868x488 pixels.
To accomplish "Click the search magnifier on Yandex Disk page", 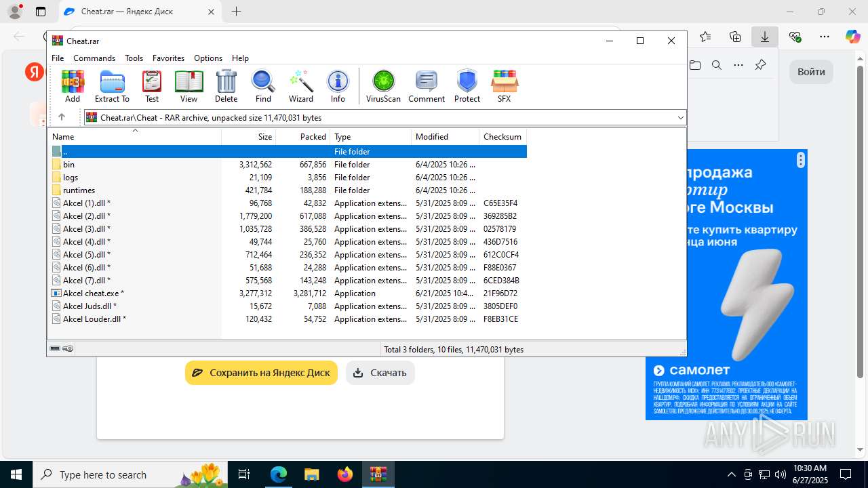I will click(717, 65).
